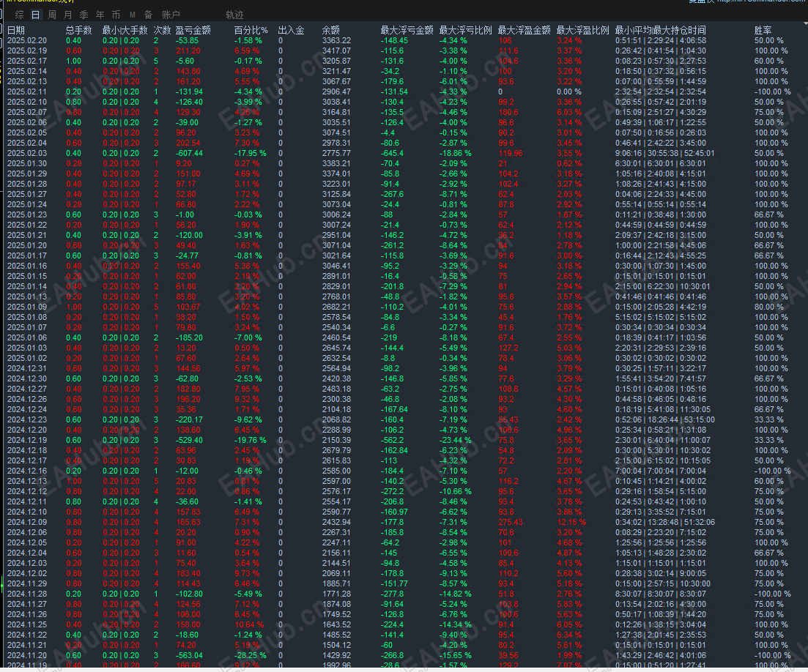
Task: Select the 2024.11.28 date cell
Action: coord(27,594)
